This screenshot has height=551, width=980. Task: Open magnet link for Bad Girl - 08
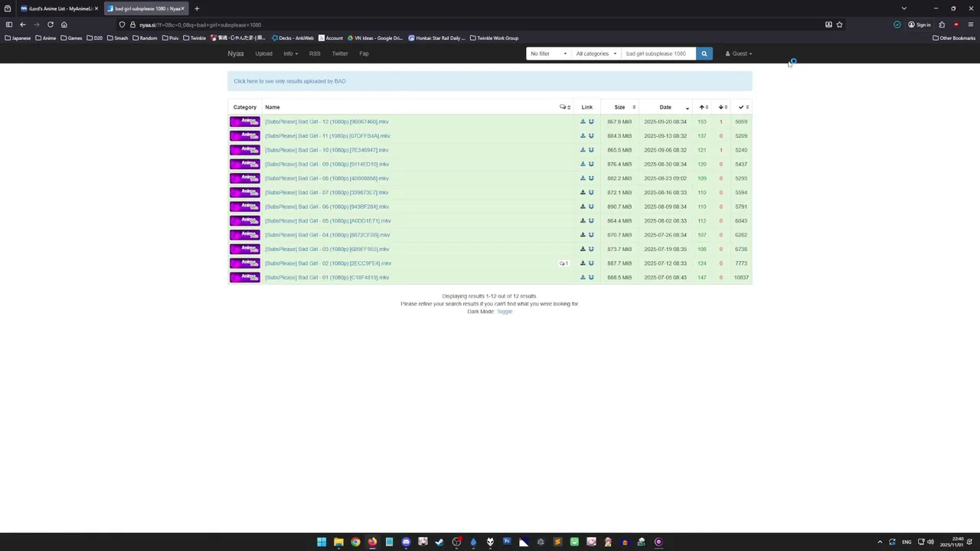click(591, 178)
